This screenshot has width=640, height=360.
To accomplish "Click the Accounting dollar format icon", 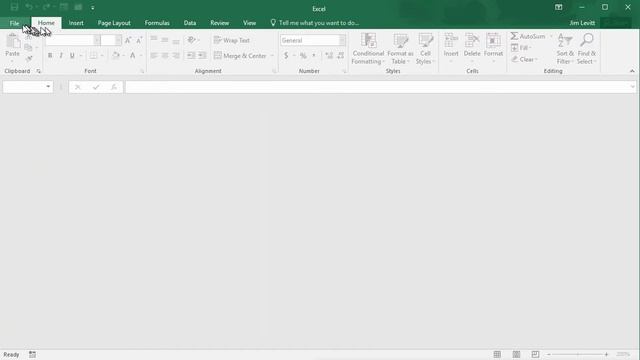I will [x=286, y=56].
